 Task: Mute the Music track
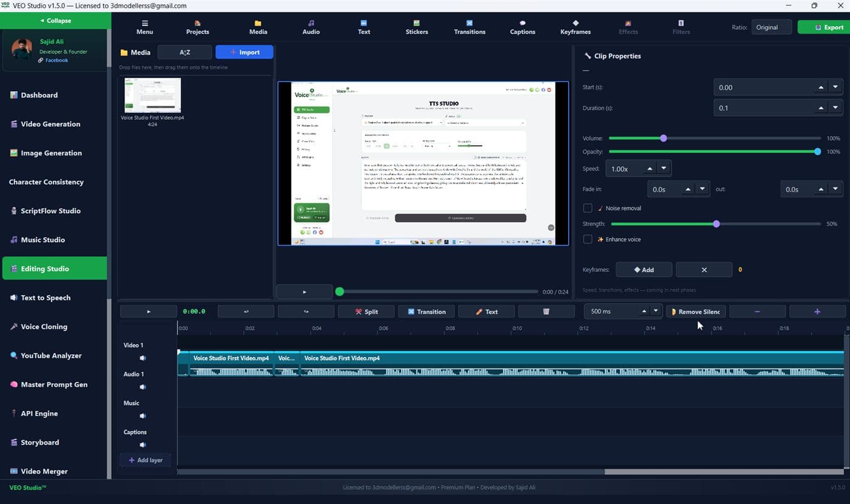pyautogui.click(x=143, y=416)
